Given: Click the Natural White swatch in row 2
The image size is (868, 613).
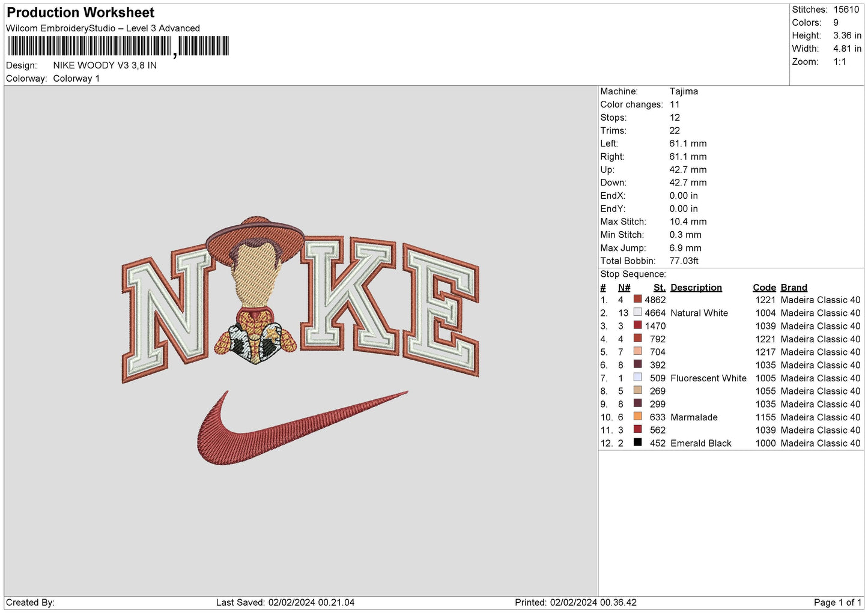Looking at the screenshot, I should click(x=637, y=312).
